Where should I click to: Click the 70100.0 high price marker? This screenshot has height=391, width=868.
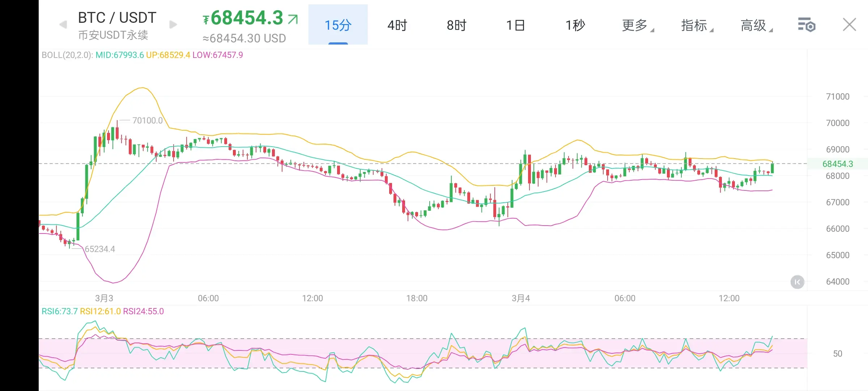[x=147, y=120]
